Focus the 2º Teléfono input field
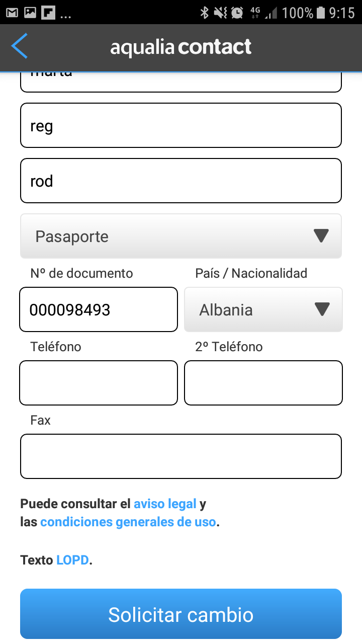The height and width of the screenshot is (644, 362). click(x=263, y=383)
